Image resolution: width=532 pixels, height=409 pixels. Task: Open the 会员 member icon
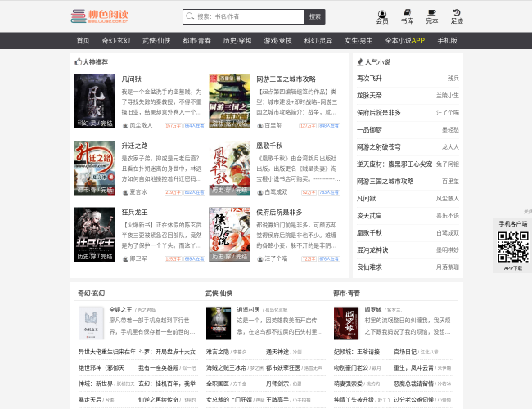[382, 17]
